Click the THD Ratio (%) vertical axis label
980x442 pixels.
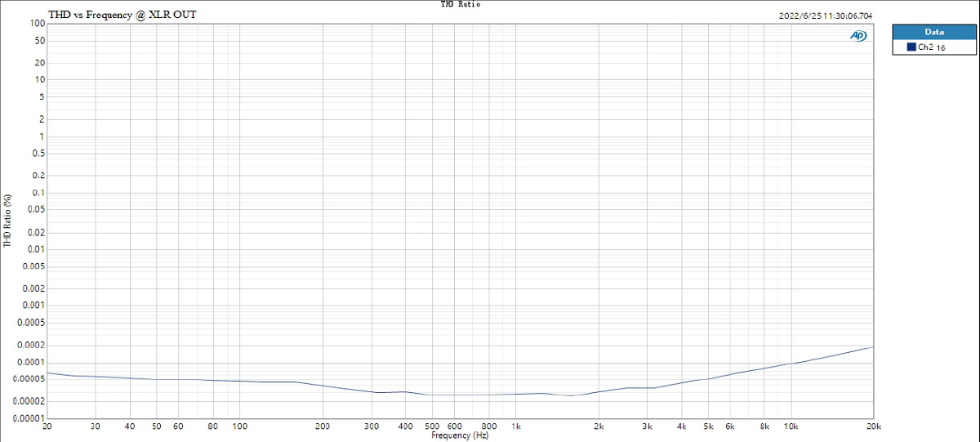tap(7, 221)
